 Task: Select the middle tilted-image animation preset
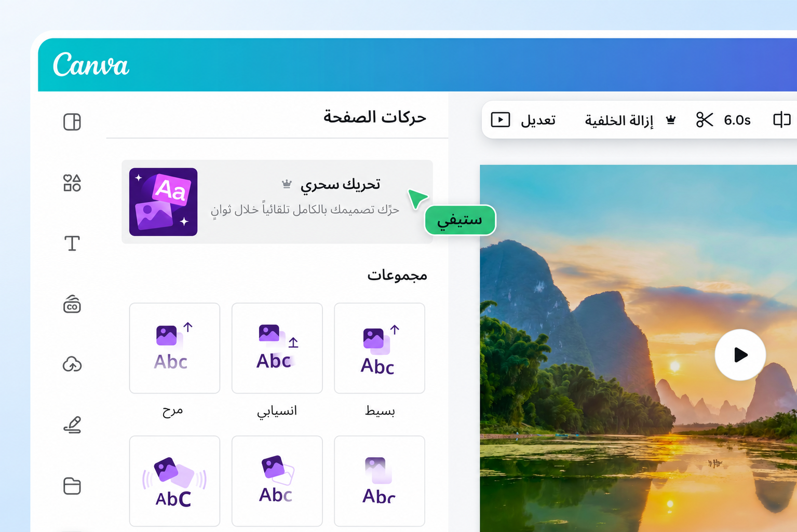(x=277, y=481)
